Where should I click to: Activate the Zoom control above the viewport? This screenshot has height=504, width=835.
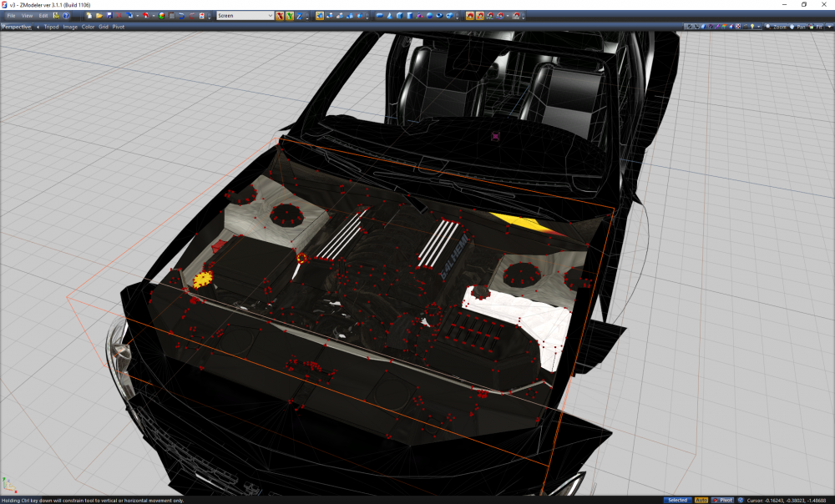(x=778, y=26)
